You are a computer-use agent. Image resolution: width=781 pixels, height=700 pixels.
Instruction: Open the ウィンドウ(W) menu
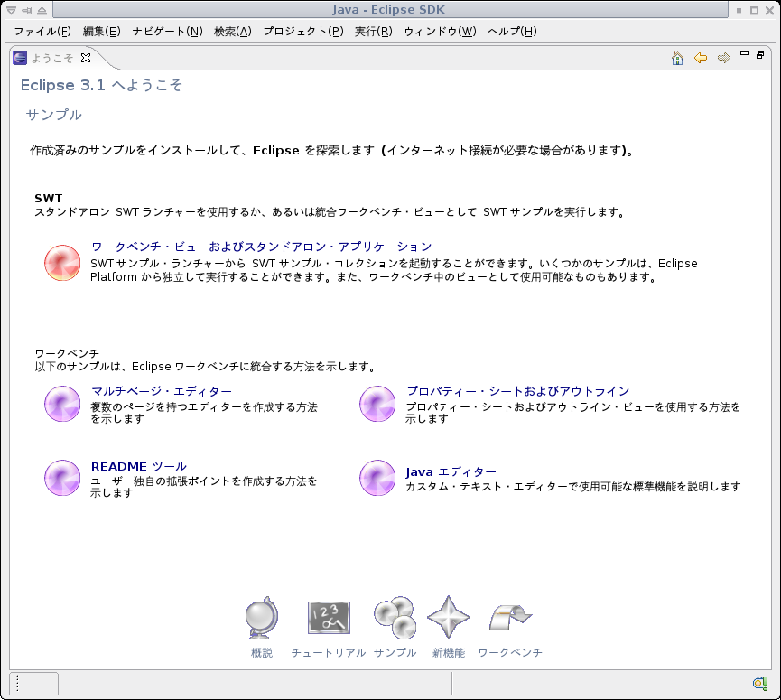pyautogui.click(x=440, y=32)
